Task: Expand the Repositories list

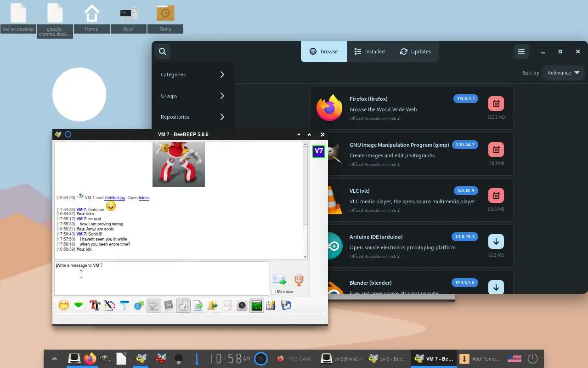Action: (x=193, y=117)
